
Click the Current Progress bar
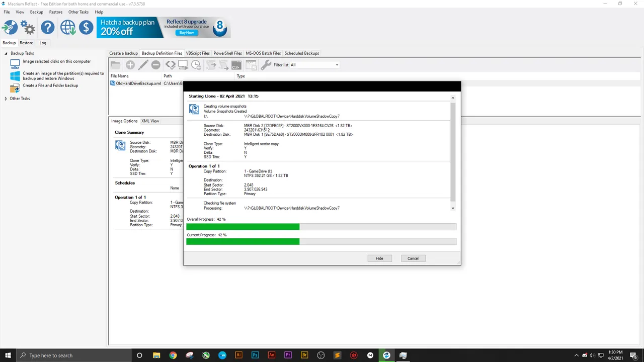coord(321,242)
